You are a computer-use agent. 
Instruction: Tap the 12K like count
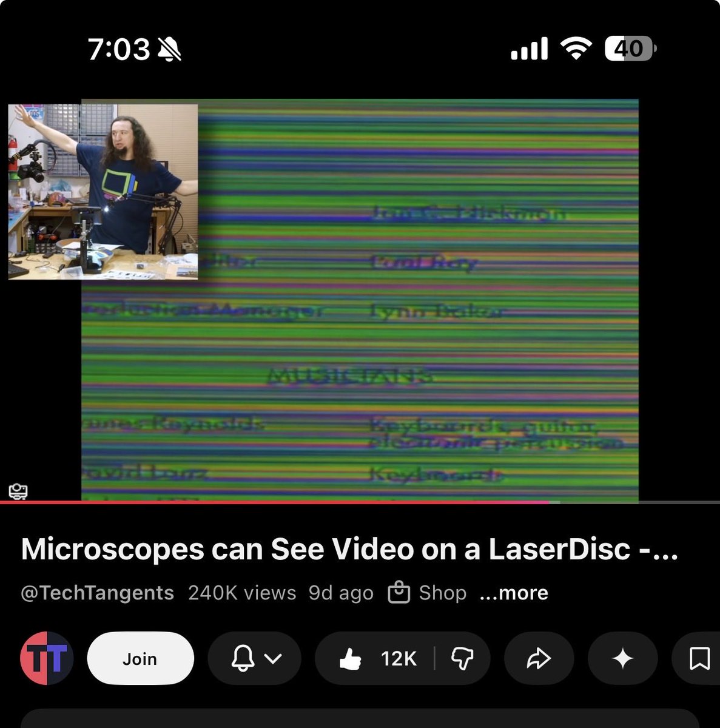(399, 659)
